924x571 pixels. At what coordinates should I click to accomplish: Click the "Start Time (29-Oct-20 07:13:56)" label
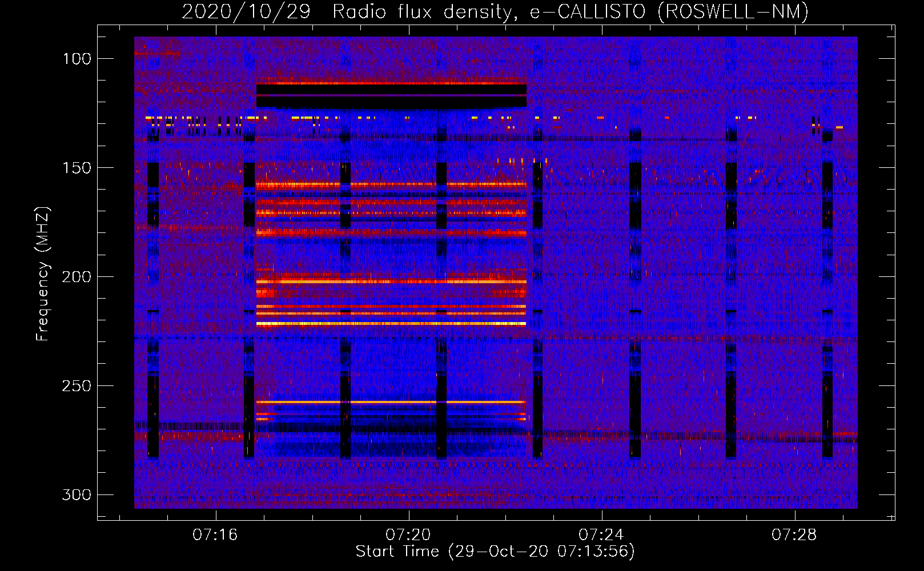tap(495, 552)
